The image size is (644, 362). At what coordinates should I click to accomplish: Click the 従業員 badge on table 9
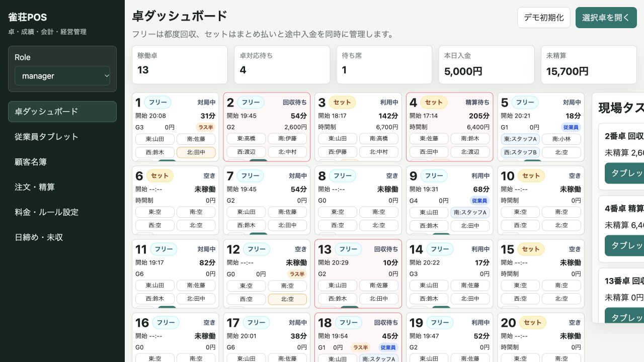479,201
